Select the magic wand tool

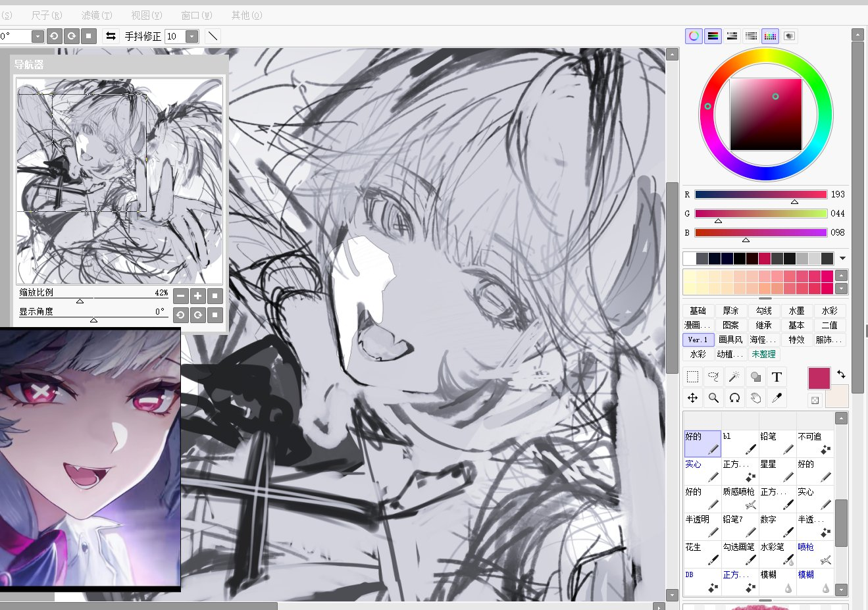[x=734, y=377]
